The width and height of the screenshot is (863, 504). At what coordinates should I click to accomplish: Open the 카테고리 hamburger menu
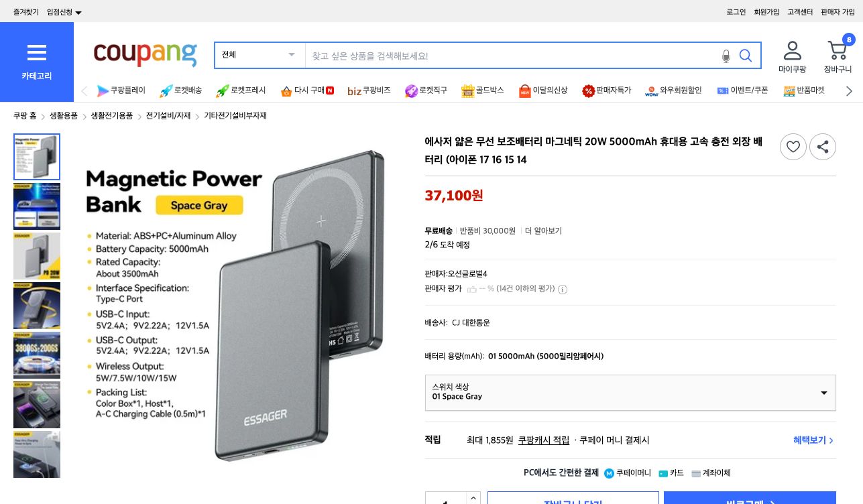point(37,52)
